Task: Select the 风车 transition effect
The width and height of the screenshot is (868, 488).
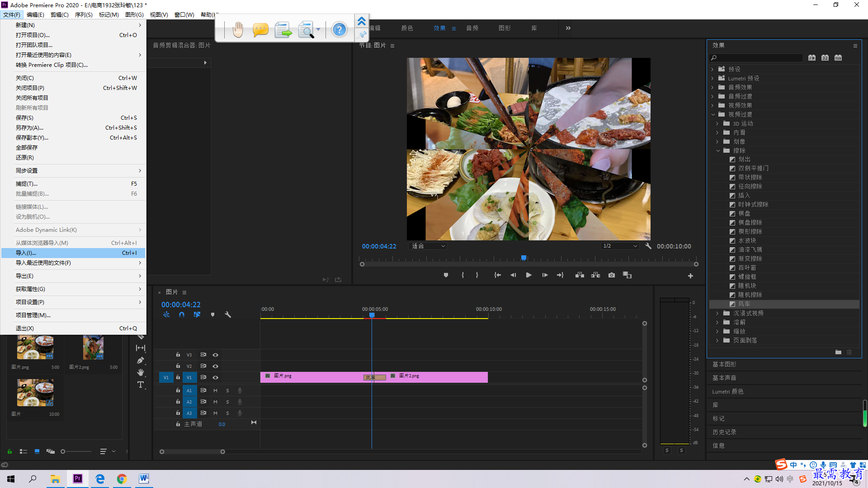Action: [x=784, y=304]
